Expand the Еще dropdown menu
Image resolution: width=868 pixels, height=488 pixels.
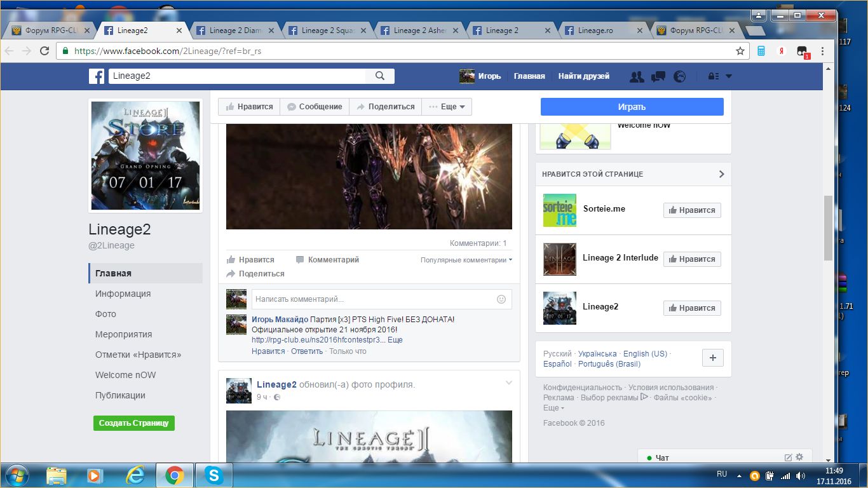(x=447, y=107)
